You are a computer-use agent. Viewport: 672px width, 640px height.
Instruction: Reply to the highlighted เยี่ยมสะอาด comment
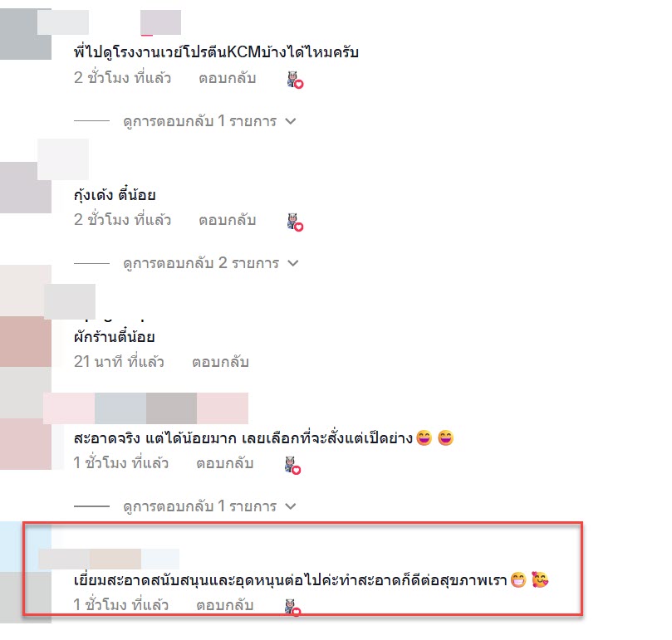click(x=225, y=605)
